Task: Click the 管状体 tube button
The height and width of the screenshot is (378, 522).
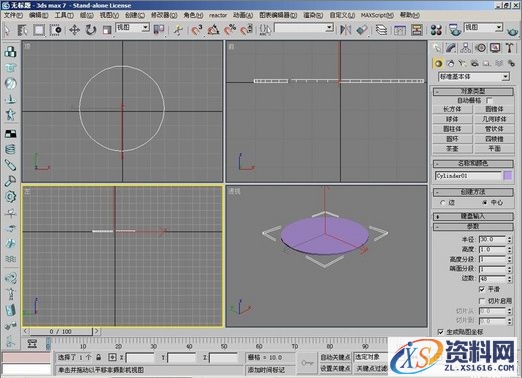Action: pos(494,129)
